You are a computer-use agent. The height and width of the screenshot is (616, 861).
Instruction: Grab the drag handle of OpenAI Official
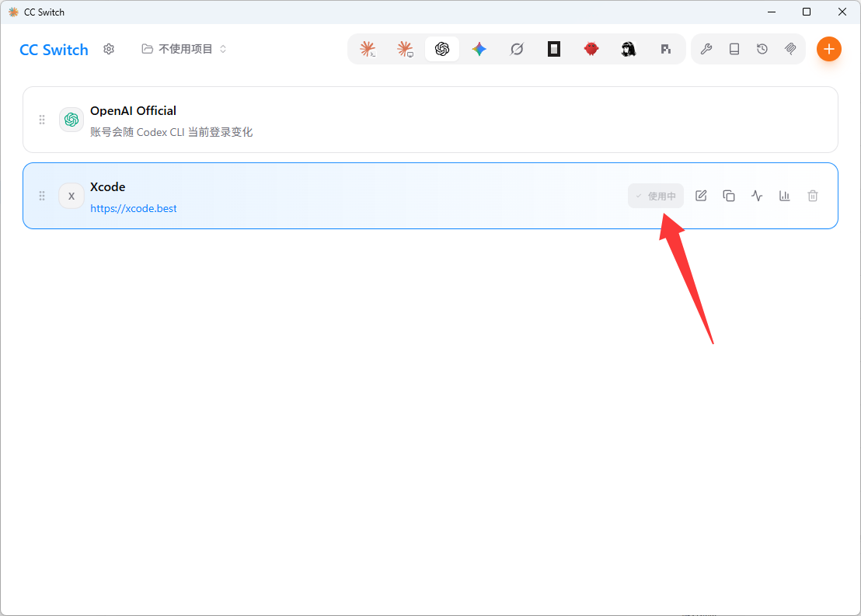[42, 120]
